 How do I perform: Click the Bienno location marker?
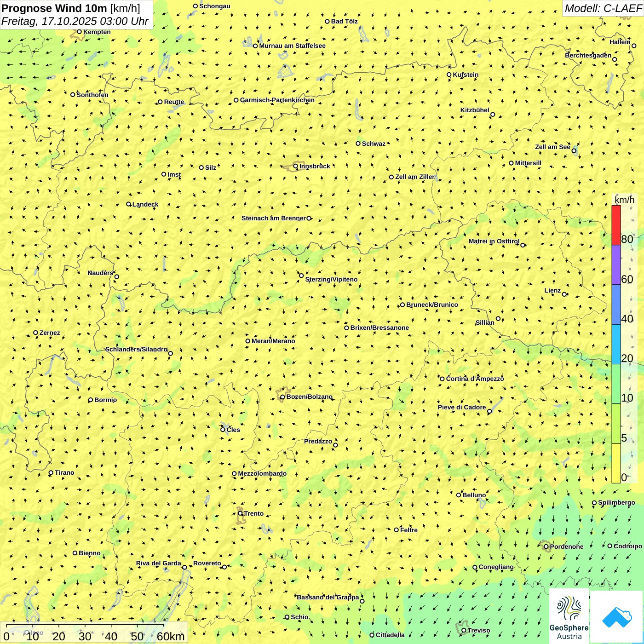[x=75, y=553]
